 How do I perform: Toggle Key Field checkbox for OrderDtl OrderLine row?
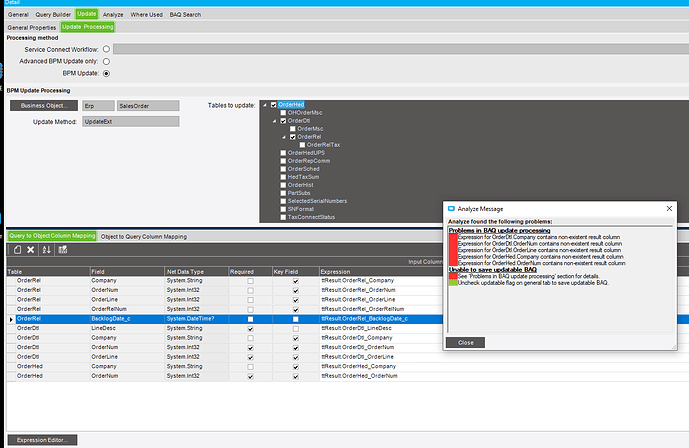pyautogui.click(x=296, y=358)
